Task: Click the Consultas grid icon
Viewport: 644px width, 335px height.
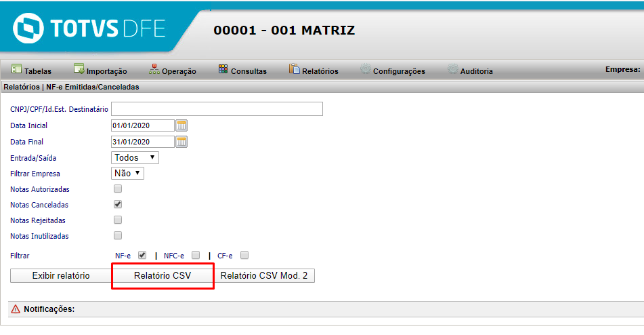Action: (x=223, y=69)
